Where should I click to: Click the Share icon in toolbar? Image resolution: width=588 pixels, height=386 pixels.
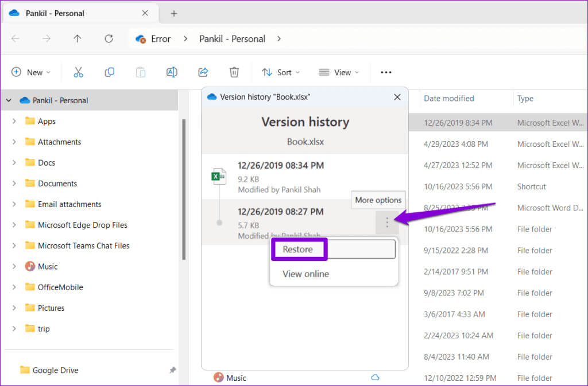click(x=203, y=72)
